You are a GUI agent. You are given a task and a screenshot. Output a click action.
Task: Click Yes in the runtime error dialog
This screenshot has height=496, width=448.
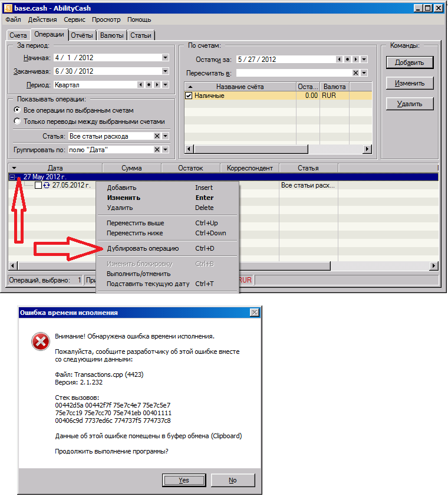(184, 480)
